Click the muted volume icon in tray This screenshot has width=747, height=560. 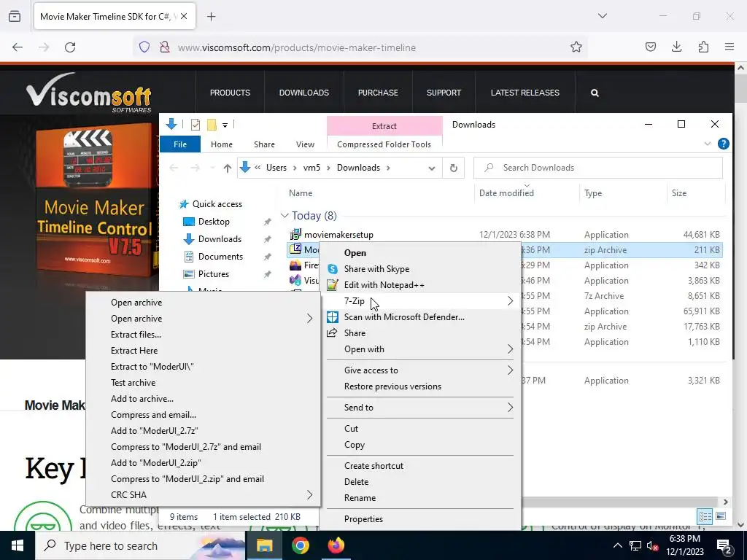pyautogui.click(x=653, y=545)
